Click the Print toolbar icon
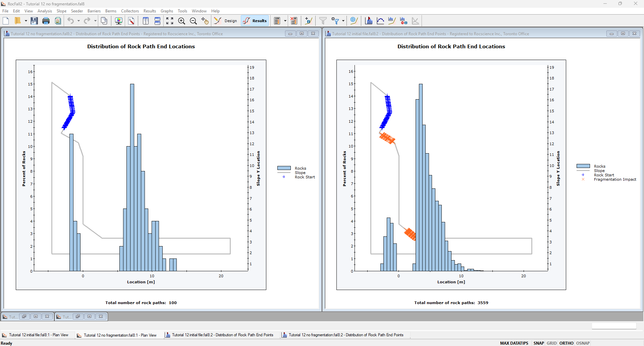Screen dimensions: 644x346 pyautogui.click(x=46, y=21)
